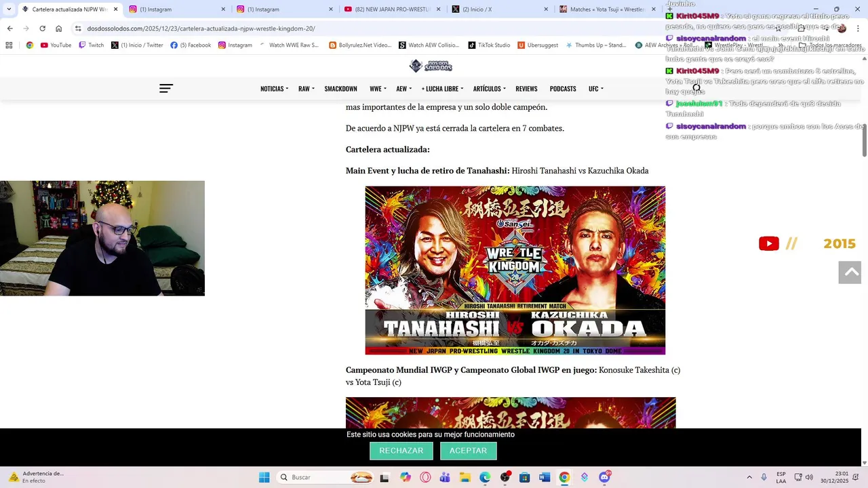Viewport: 868px width, 488px height.
Task: Open the Inicio / Twitter bookmark
Action: click(137, 45)
